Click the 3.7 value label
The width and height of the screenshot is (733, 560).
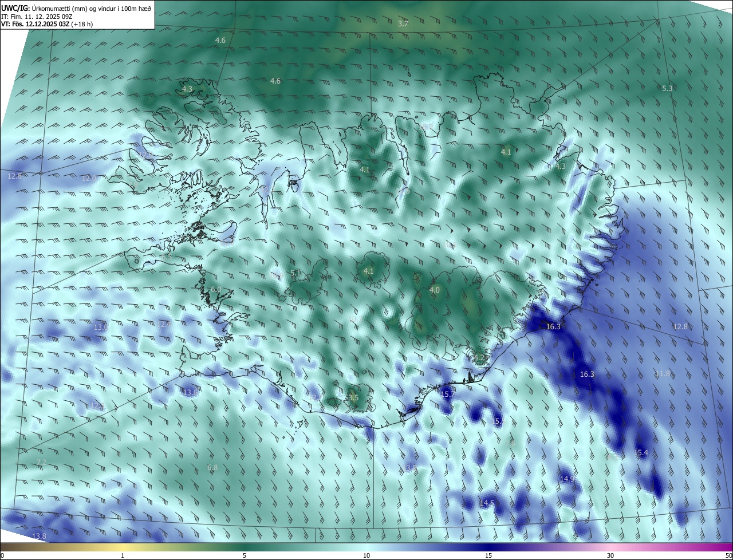click(403, 23)
